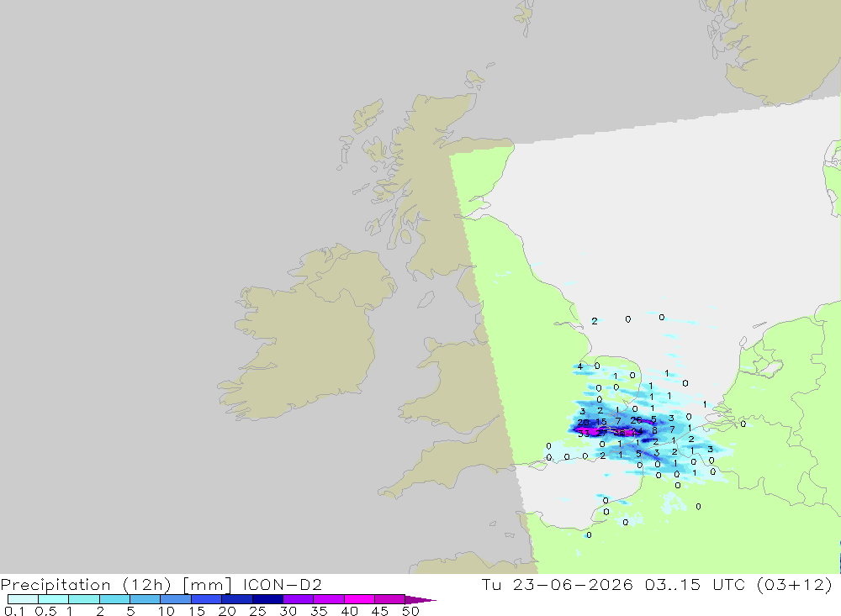Click the center of the Ireland landmass

click(x=306, y=333)
